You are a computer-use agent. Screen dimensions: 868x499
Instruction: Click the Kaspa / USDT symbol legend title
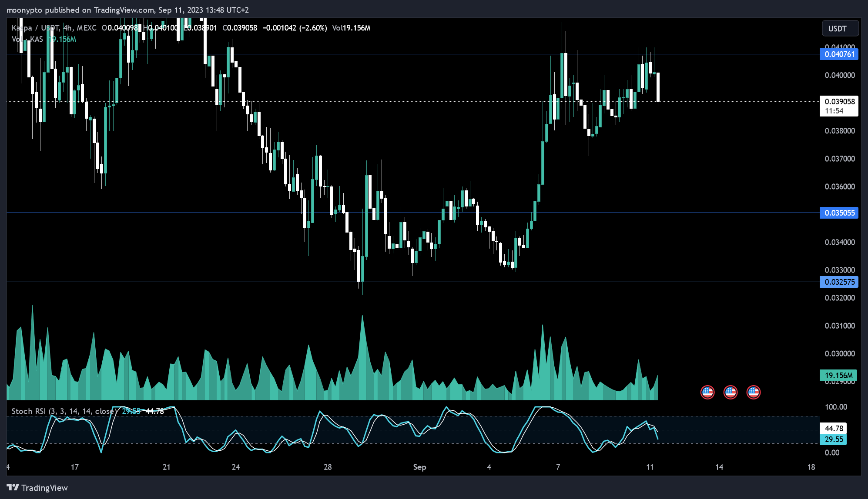point(54,28)
